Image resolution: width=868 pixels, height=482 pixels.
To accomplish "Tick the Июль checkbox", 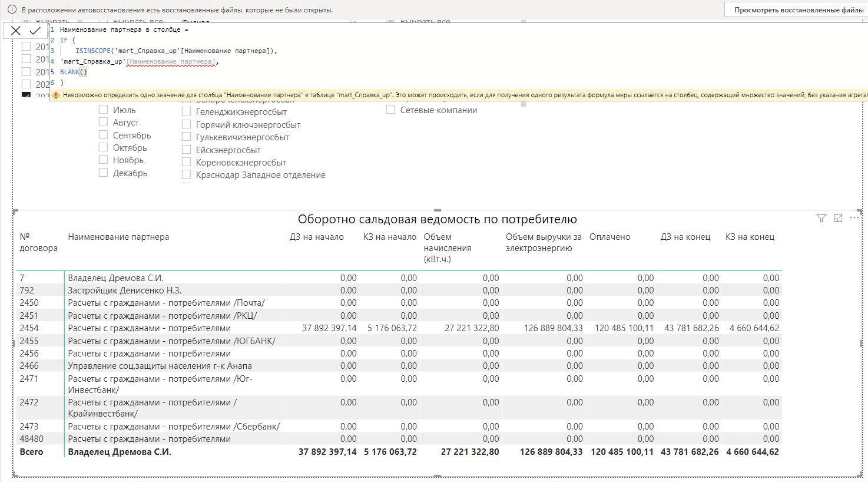I will coord(103,110).
